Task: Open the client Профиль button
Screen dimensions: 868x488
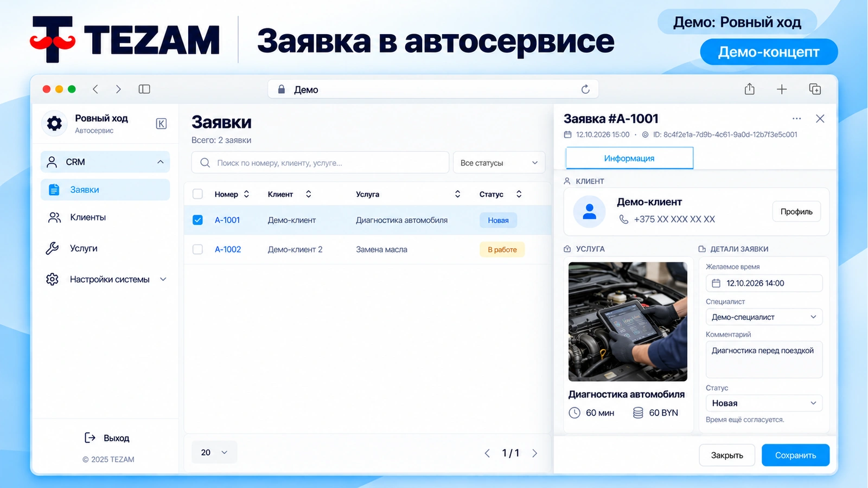Action: [x=796, y=211]
